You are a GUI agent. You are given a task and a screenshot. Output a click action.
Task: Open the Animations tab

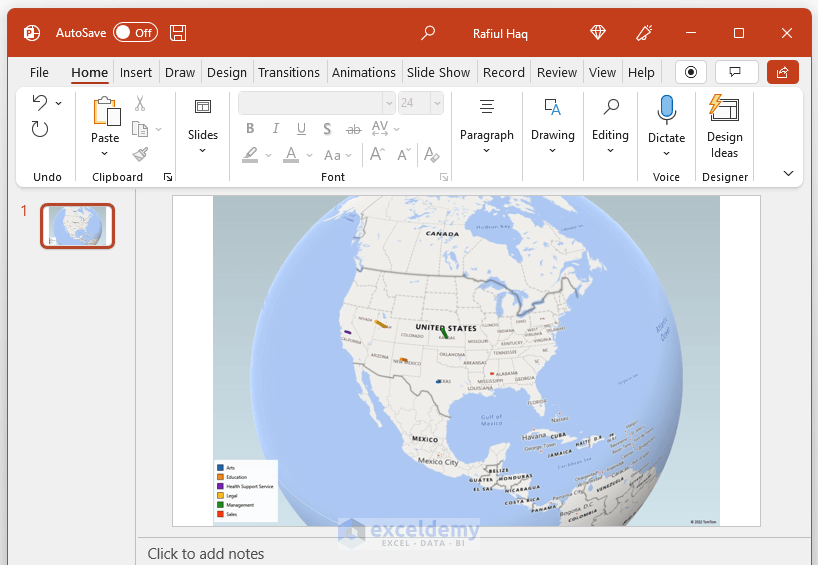coord(364,73)
